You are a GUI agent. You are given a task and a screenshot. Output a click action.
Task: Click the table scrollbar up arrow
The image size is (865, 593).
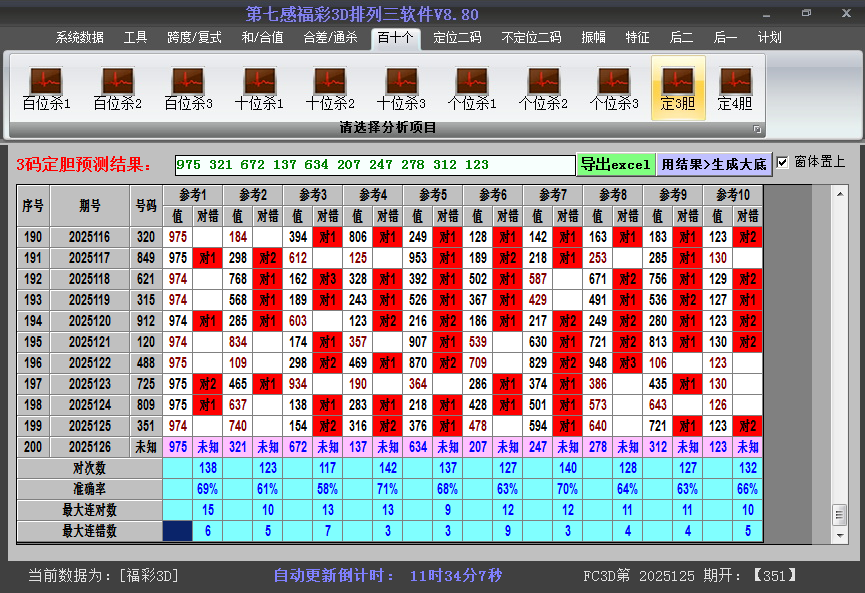[x=840, y=194]
